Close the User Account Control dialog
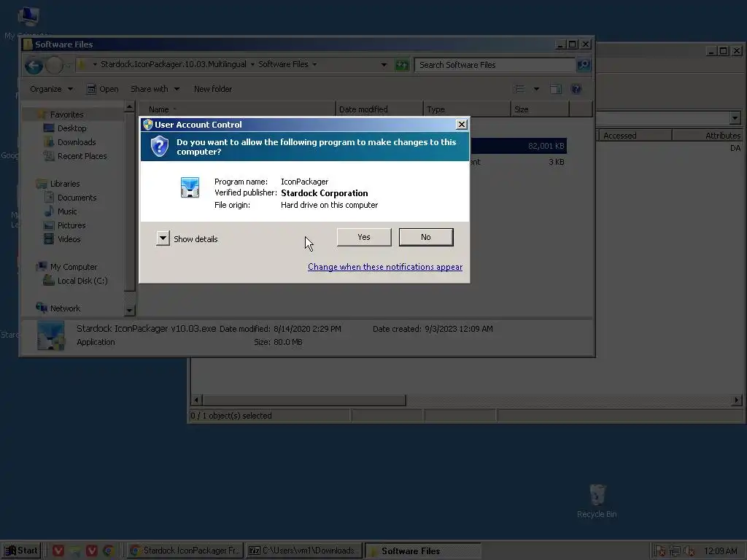 tap(461, 124)
